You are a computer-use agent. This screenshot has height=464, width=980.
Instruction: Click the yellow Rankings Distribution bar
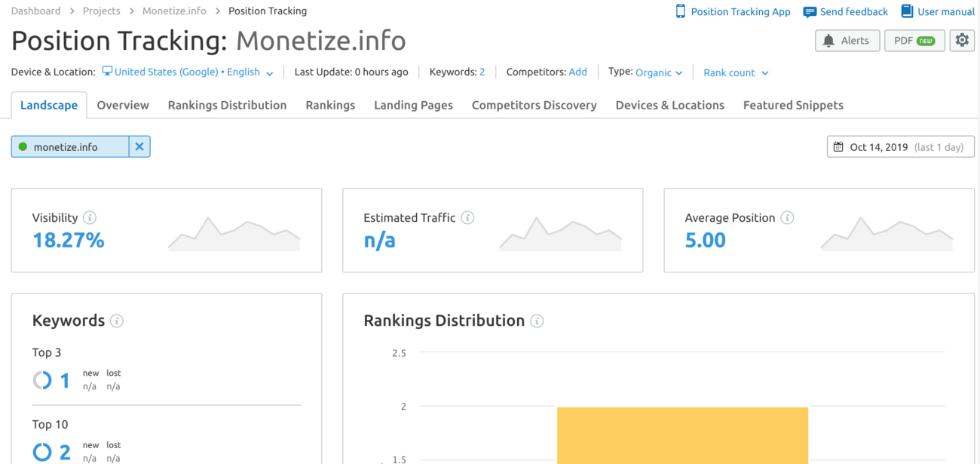tap(682, 435)
